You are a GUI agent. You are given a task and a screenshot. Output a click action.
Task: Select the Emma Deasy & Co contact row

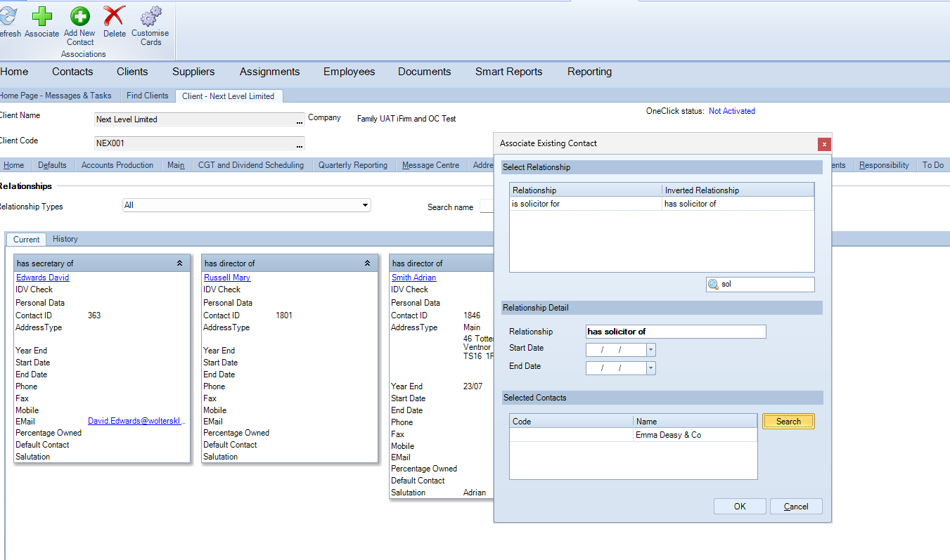(x=634, y=435)
